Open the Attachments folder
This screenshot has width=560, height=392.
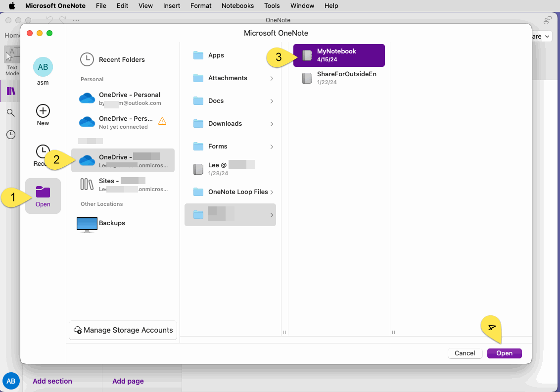(x=230, y=78)
